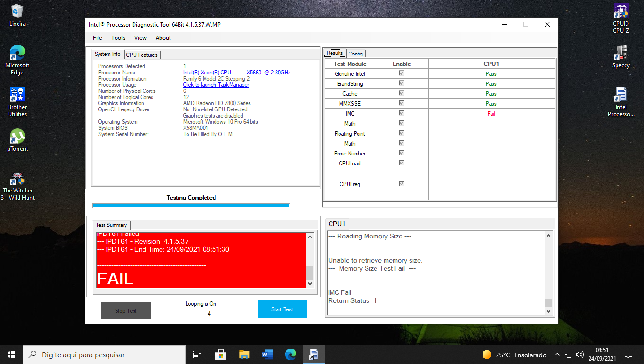Select the CPU1 column header
Image resolution: width=644 pixels, height=364 pixels.
[x=492, y=64]
